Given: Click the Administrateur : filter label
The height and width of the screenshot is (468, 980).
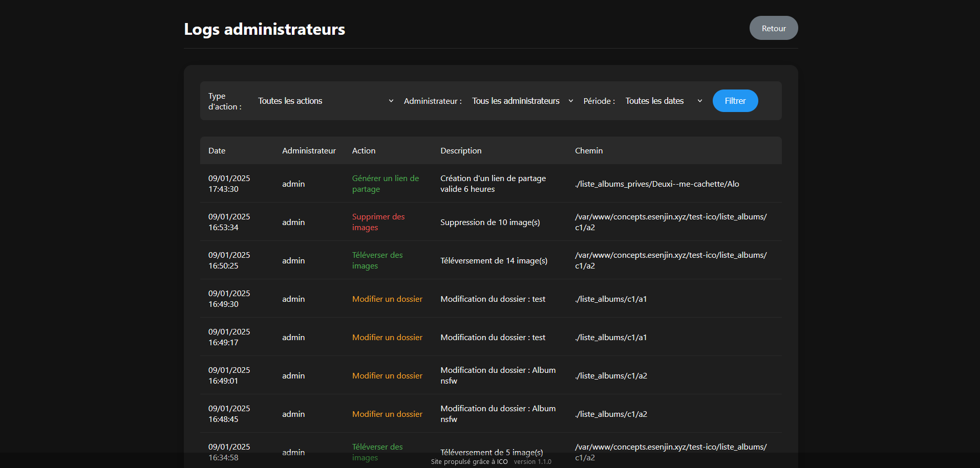Looking at the screenshot, I should tap(433, 101).
